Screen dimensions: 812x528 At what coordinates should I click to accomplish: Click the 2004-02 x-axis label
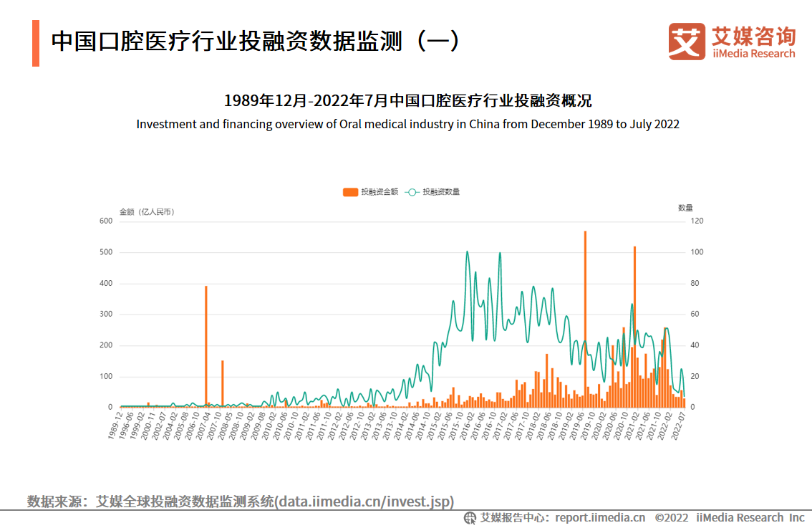point(170,426)
